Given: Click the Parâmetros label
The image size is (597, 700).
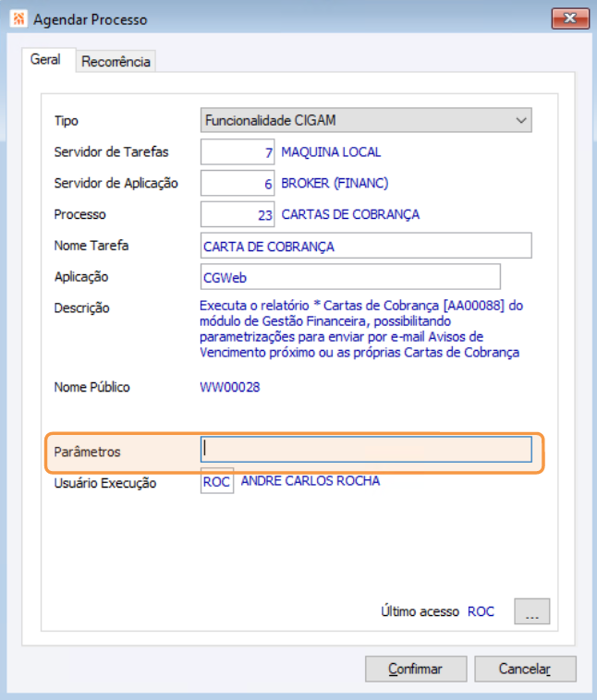Looking at the screenshot, I should click(87, 452).
